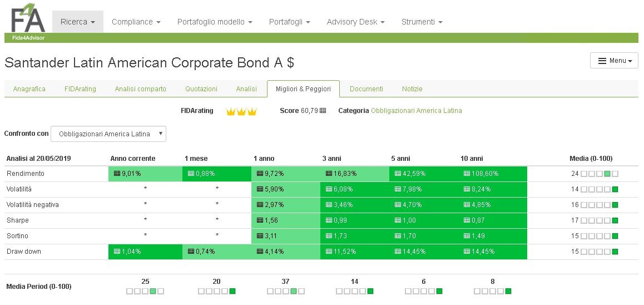Click table icon for Draw down 1 mese 0,74%

[191, 252]
